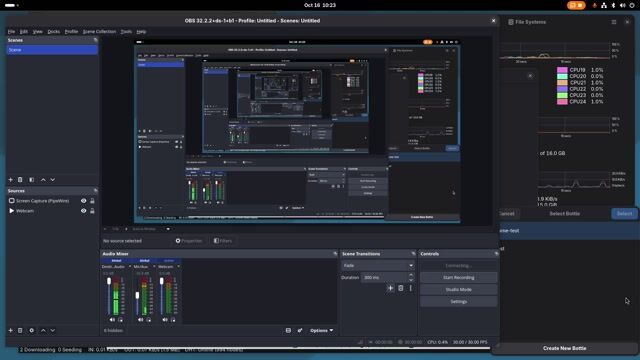Open the Edit menu
Image resolution: width=640 pixels, height=360 pixels.
24,31
